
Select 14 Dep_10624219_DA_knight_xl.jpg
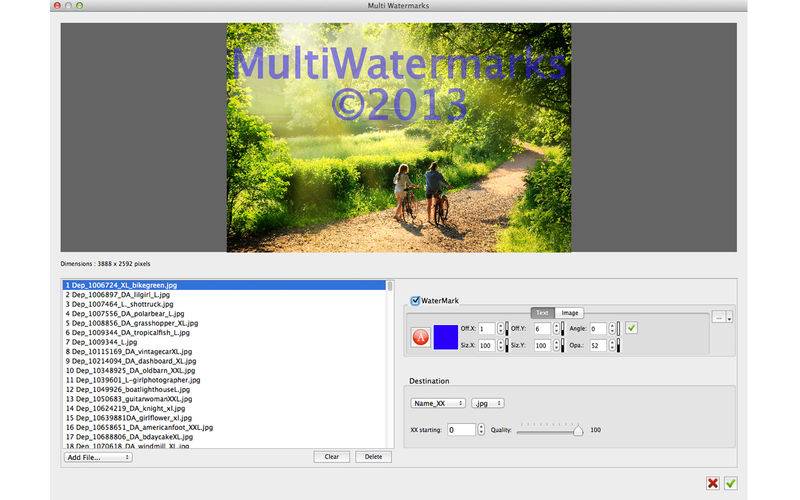(x=224, y=408)
